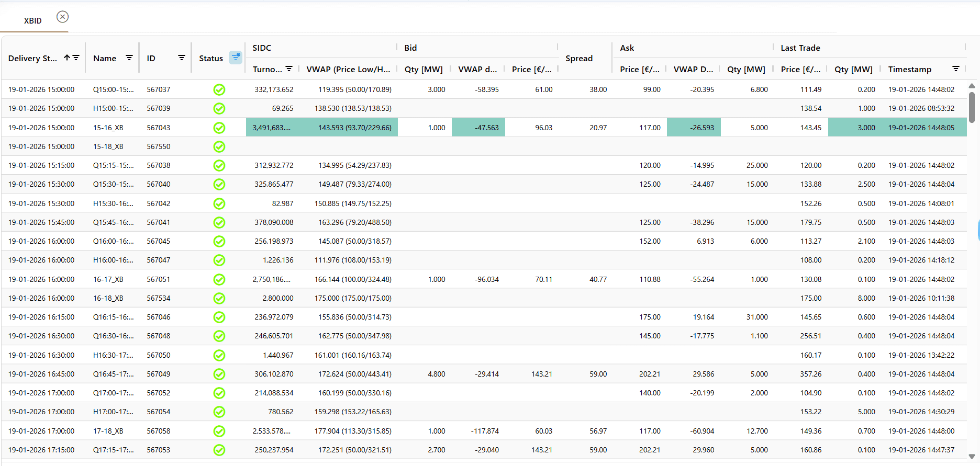
Task: Click timestamp 19-01-2026 08:53:32
Action: (x=921, y=108)
